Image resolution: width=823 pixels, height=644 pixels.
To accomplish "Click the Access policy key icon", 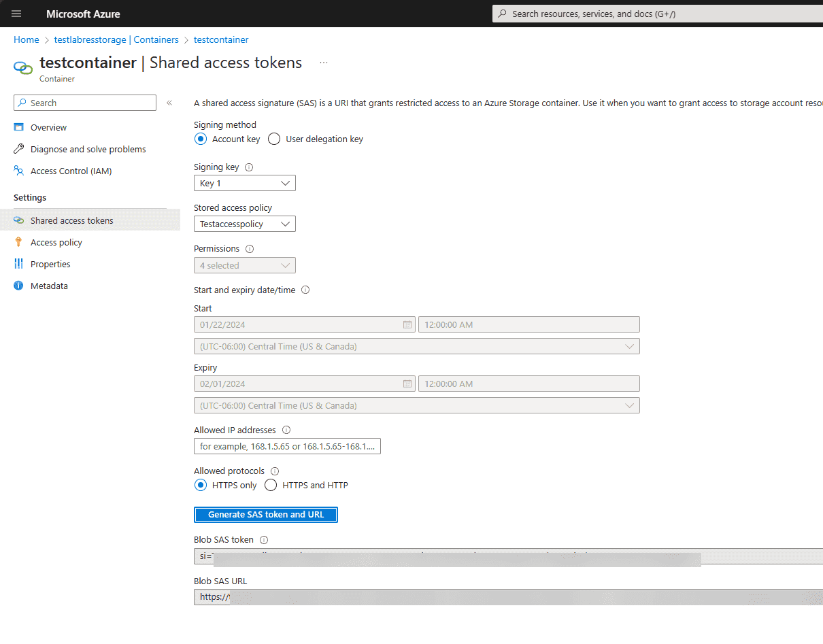I will click(19, 242).
